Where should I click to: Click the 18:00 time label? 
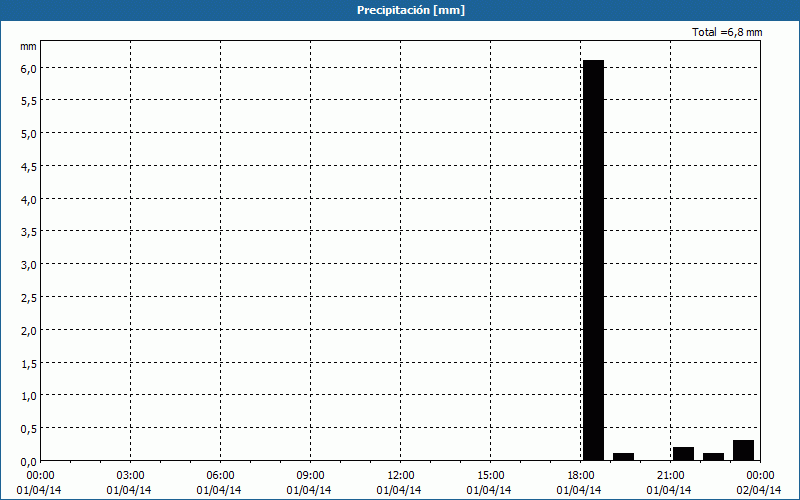(x=581, y=476)
